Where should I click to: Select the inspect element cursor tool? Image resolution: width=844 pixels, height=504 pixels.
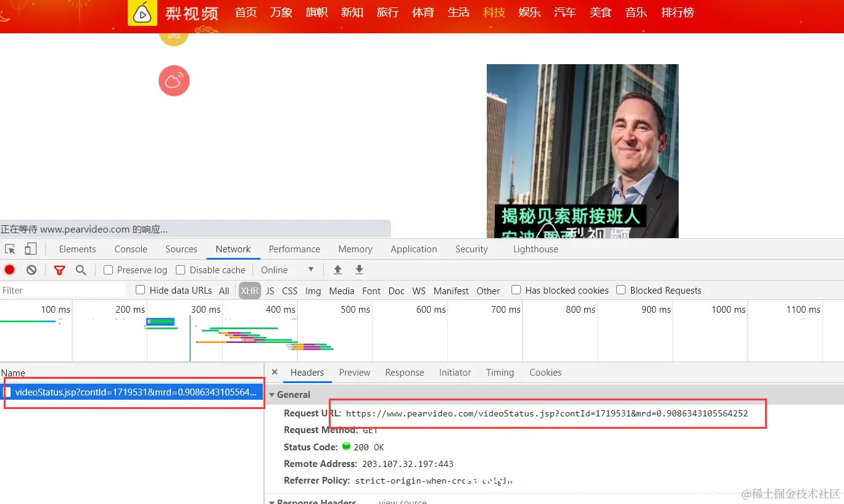(10, 249)
